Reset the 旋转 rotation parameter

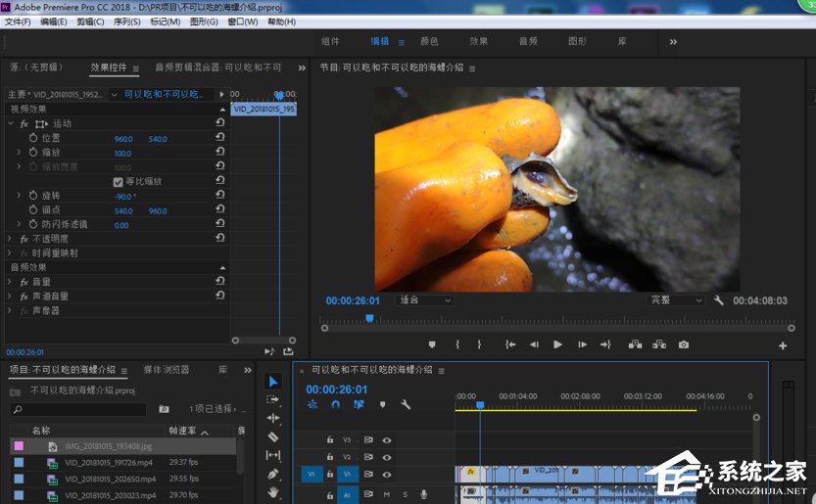[x=219, y=196]
